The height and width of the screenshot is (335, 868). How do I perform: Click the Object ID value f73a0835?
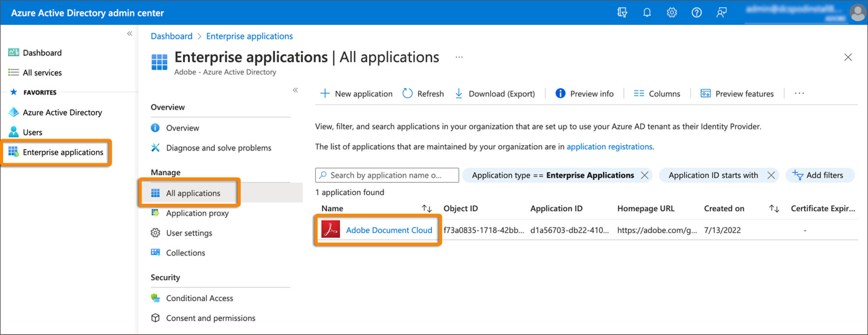[x=483, y=230]
